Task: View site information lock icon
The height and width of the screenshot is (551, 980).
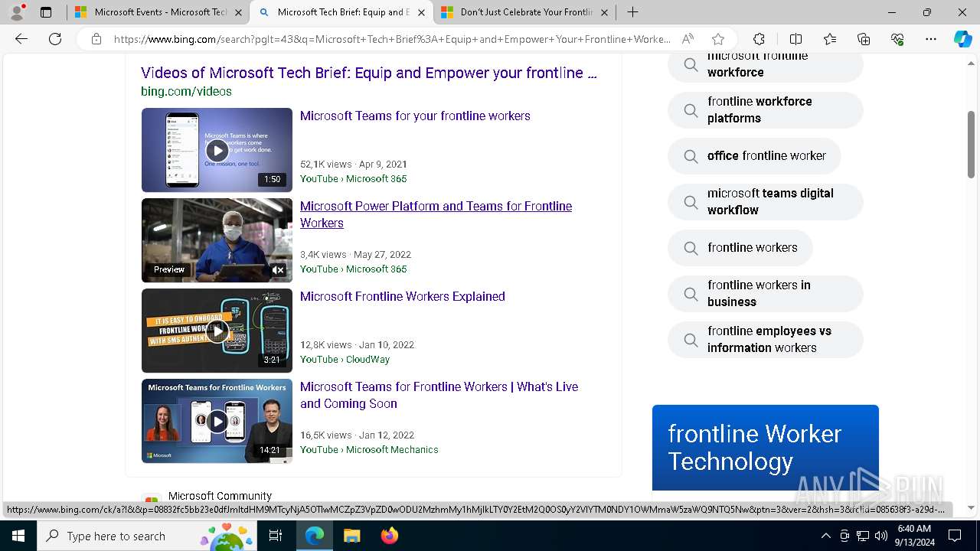Action: (x=96, y=39)
